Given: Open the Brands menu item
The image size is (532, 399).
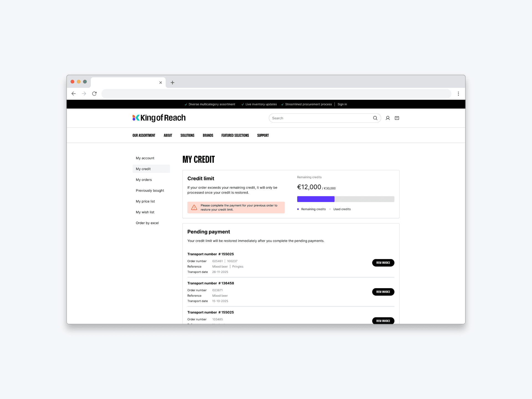Looking at the screenshot, I should tap(208, 135).
